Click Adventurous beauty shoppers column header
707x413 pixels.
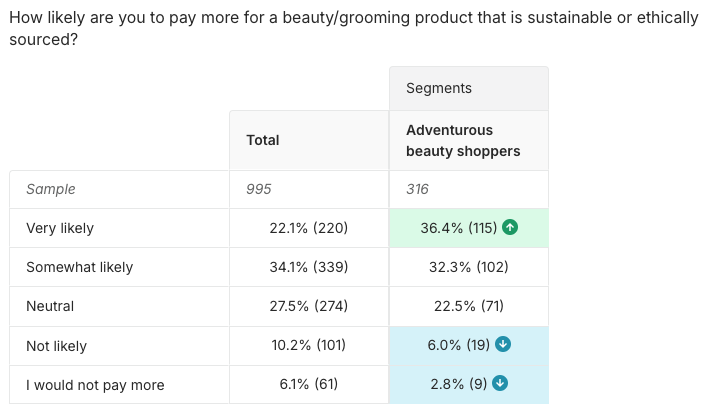463,141
